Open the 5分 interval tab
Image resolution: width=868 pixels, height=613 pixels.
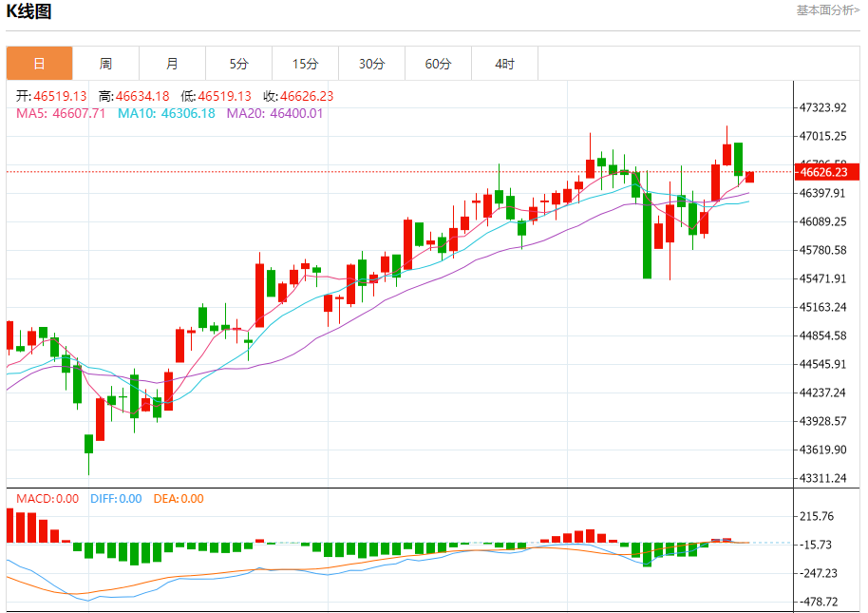point(238,64)
